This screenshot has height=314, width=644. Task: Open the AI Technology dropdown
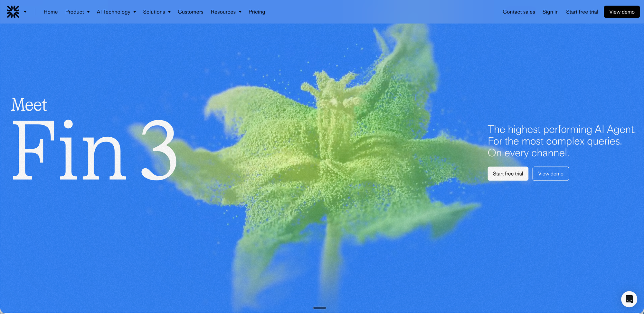[x=116, y=12]
